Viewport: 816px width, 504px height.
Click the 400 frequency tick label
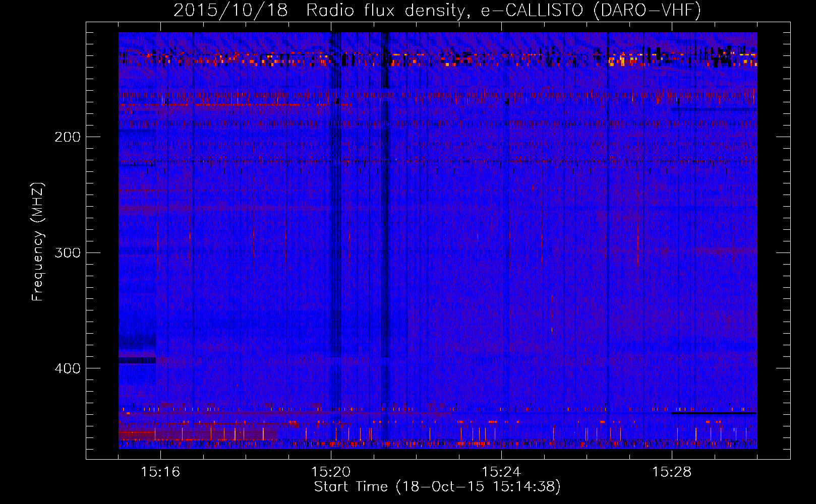pos(67,368)
